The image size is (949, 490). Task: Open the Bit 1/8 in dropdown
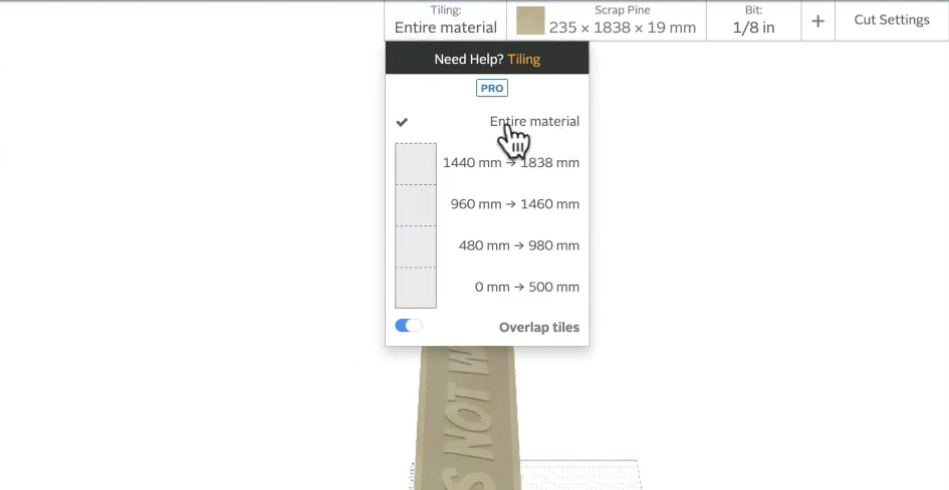tap(754, 21)
